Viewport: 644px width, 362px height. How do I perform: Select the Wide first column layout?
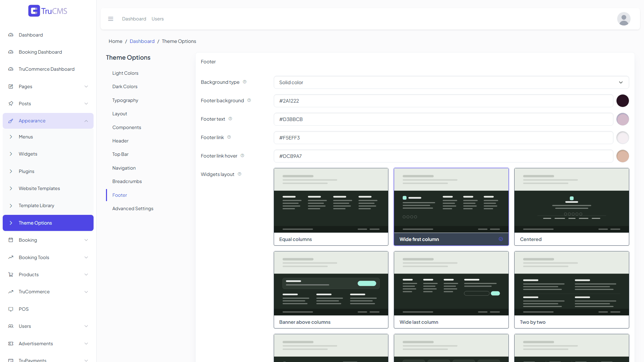(x=451, y=207)
